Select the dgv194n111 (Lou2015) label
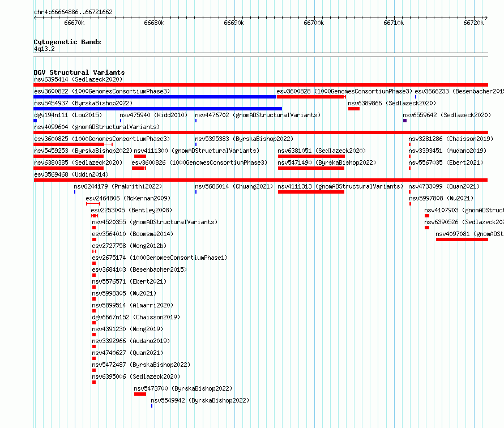Image resolution: width=504 pixels, height=428 pixels. 68,115
